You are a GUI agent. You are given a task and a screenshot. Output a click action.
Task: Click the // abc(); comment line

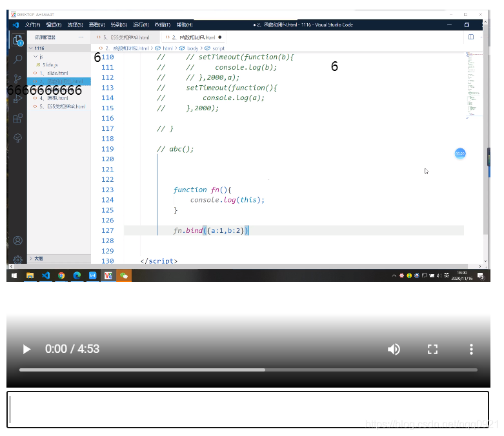175,149
